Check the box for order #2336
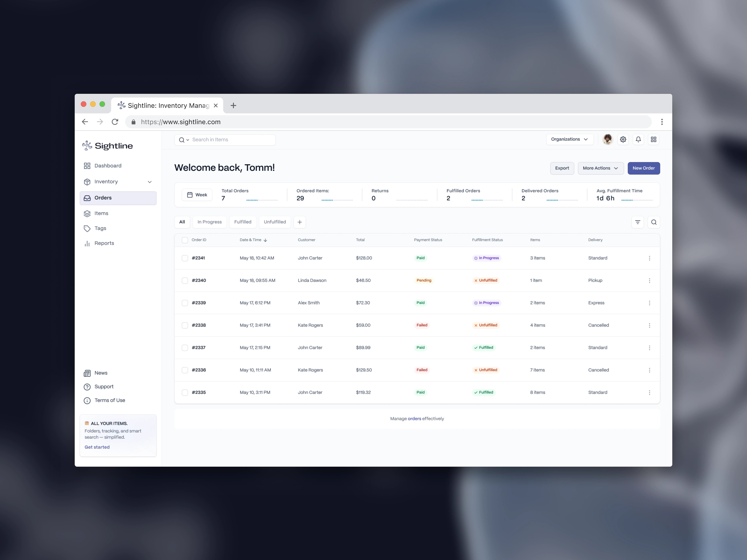 (185, 370)
